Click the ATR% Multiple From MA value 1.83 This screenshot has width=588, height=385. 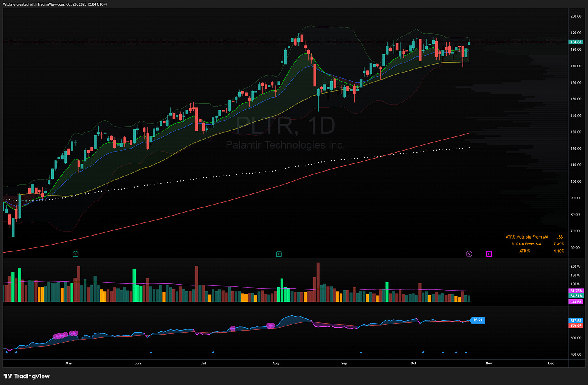(x=559, y=237)
